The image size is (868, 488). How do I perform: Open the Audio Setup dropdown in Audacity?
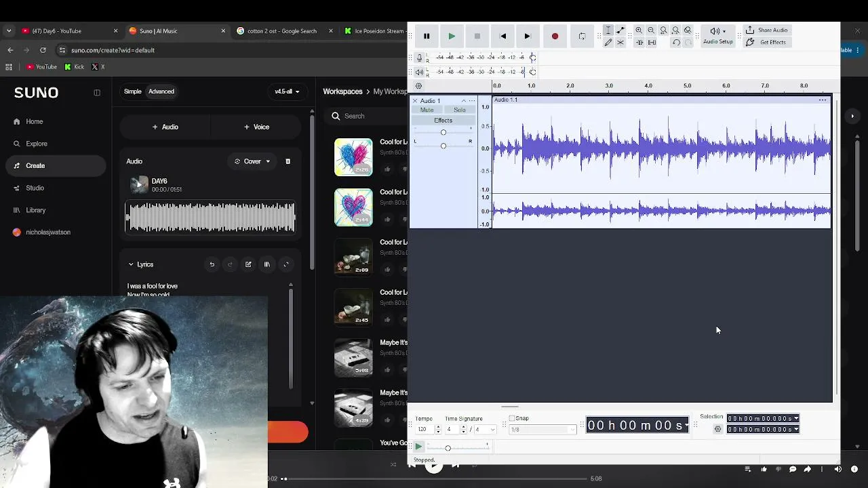pos(717,36)
